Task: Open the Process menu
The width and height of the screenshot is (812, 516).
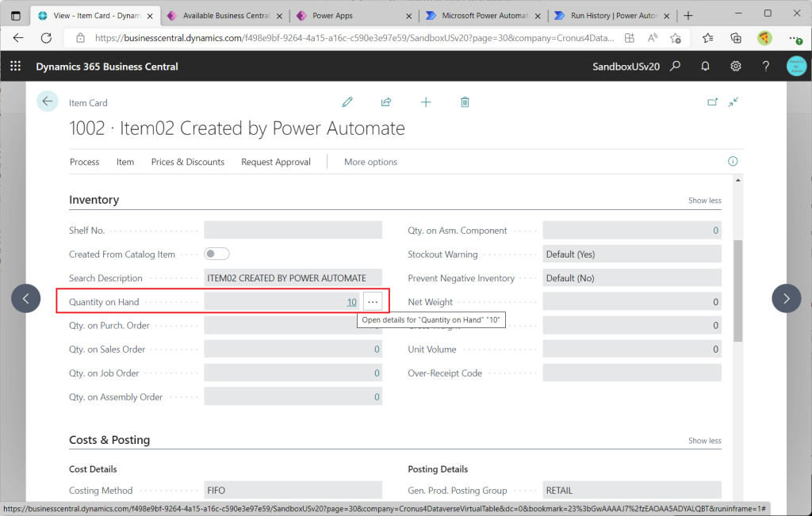Action: 84,162
